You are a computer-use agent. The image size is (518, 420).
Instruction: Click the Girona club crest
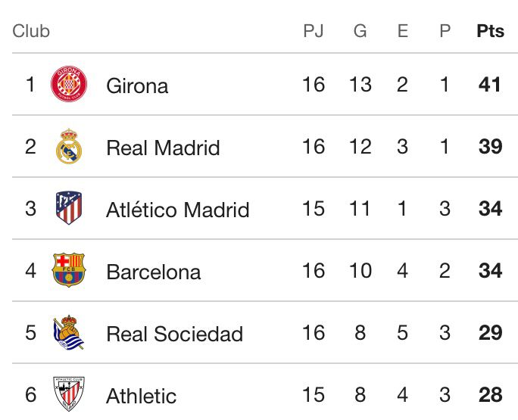tap(69, 84)
